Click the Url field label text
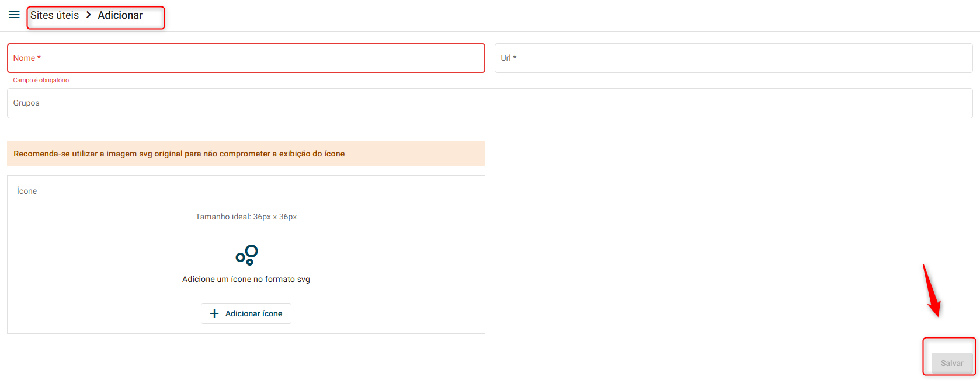Viewport: 980px width, 380px height. point(508,58)
